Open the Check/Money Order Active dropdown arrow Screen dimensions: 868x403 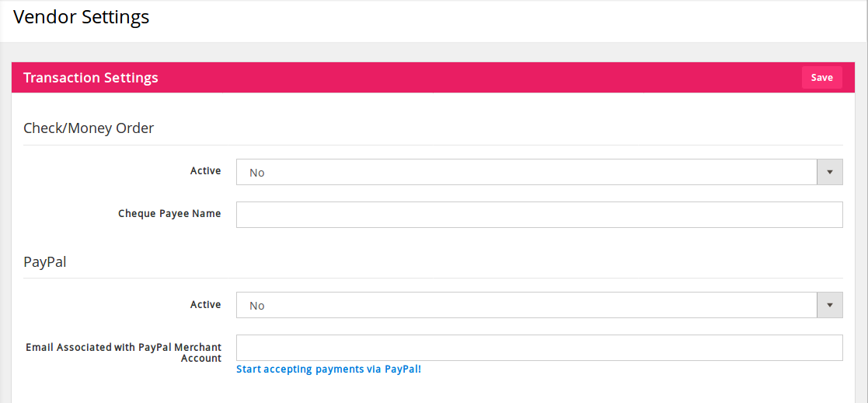tap(830, 172)
